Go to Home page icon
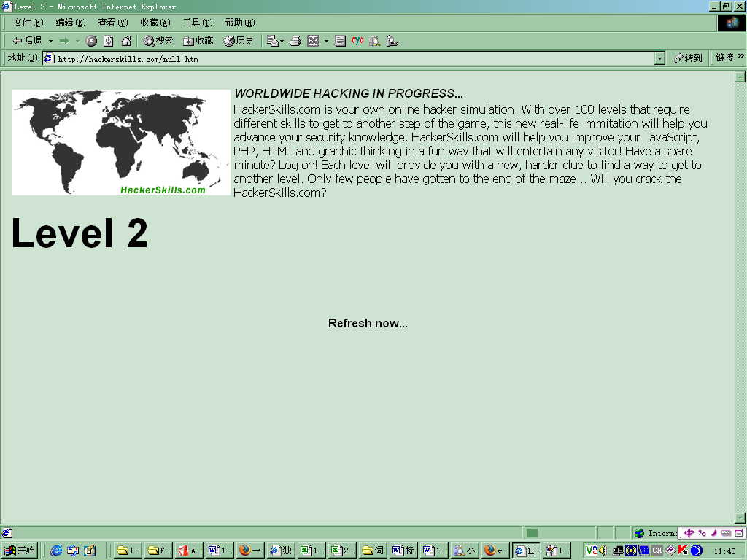747x560 pixels. pos(126,41)
